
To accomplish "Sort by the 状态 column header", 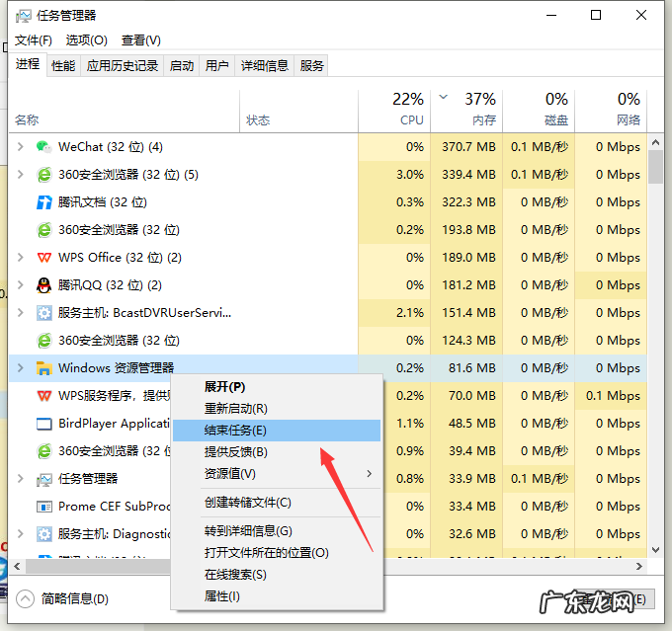I will [x=299, y=111].
